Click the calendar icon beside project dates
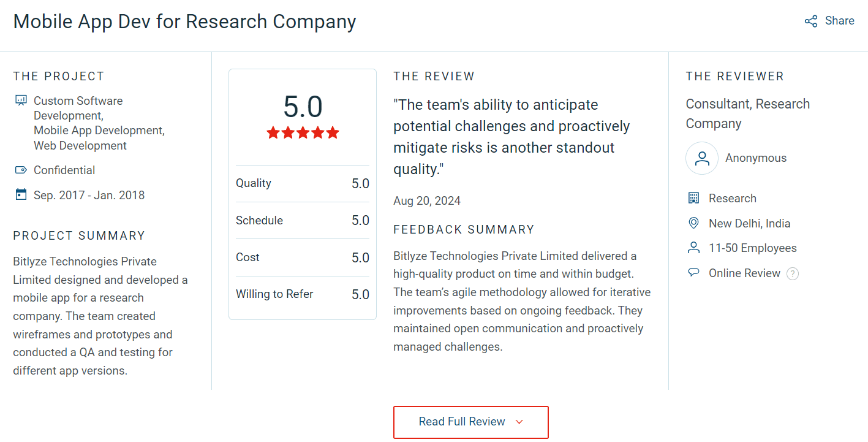Viewport: 868px width, 442px height. click(21, 195)
